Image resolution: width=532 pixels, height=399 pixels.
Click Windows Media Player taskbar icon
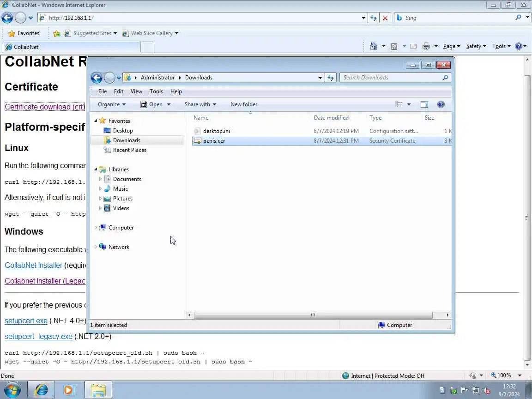point(69,390)
